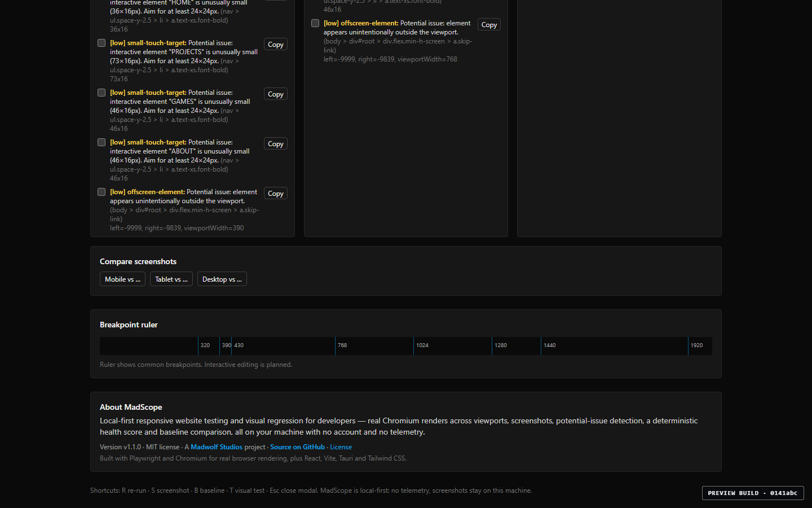Click "Built with Playwright and Chromium" line
Screen dimensions: 812x508
(x=253, y=458)
